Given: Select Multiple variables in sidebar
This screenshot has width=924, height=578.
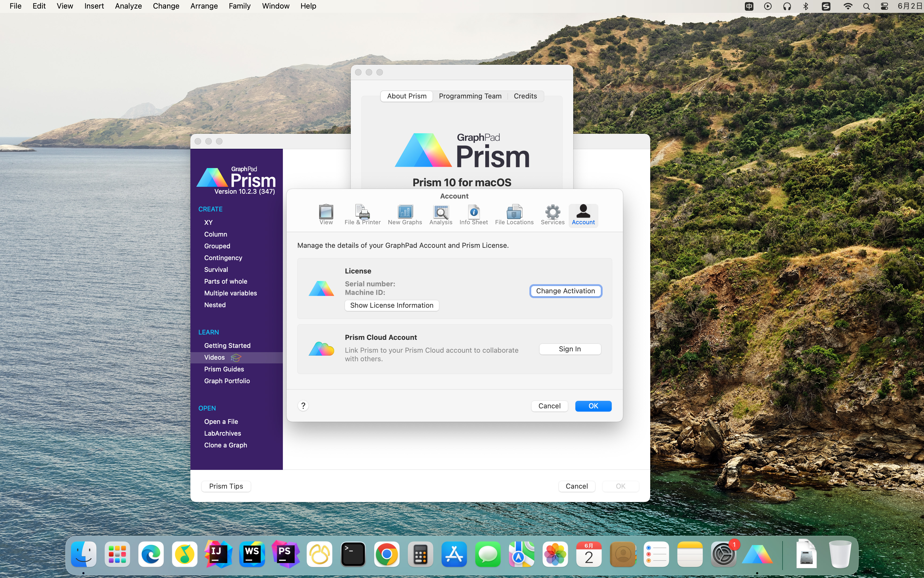Looking at the screenshot, I should 230,293.
